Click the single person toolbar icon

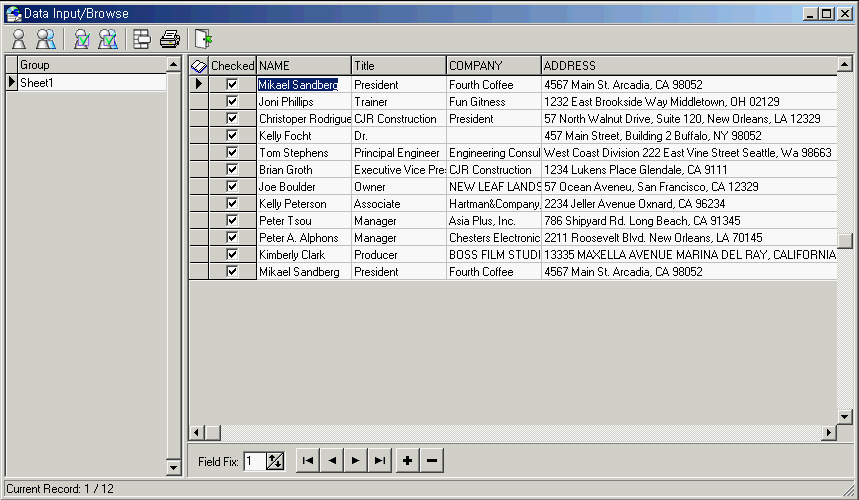(x=18, y=39)
